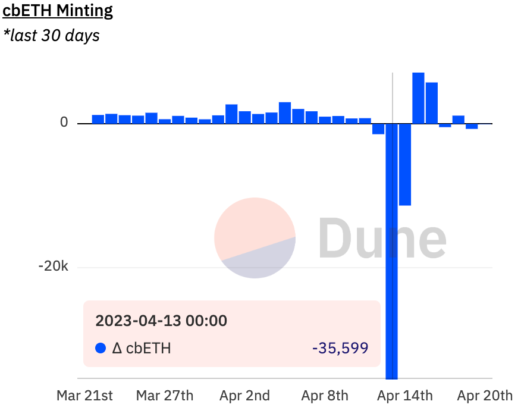Click the first bar on the left
Viewport: 521px width, 420px height.
coord(98,119)
